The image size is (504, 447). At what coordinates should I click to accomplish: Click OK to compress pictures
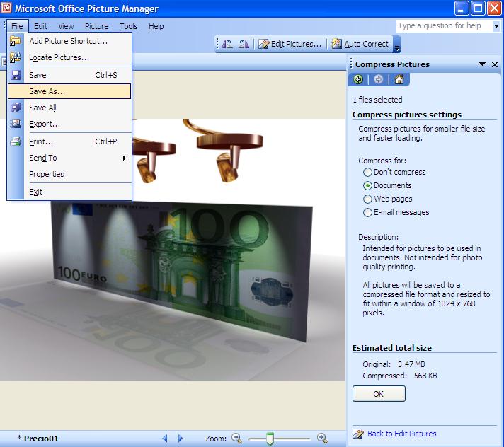coord(379,394)
